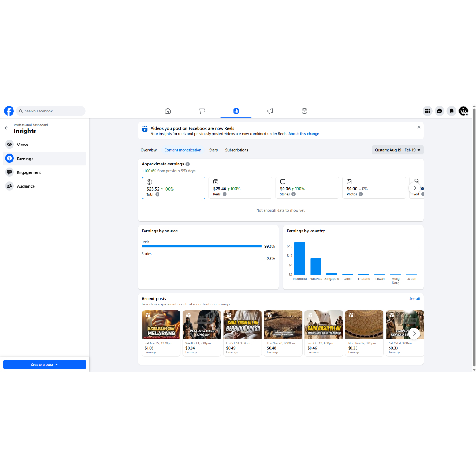
Task: Click the Indonesia bar in earnings chart
Action: (x=300, y=258)
